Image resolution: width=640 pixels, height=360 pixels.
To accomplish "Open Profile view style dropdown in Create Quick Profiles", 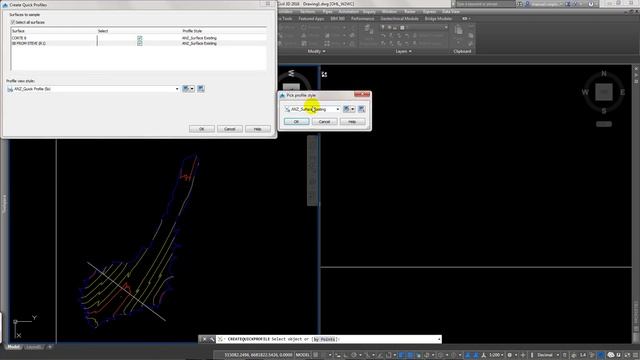I will (x=177, y=89).
